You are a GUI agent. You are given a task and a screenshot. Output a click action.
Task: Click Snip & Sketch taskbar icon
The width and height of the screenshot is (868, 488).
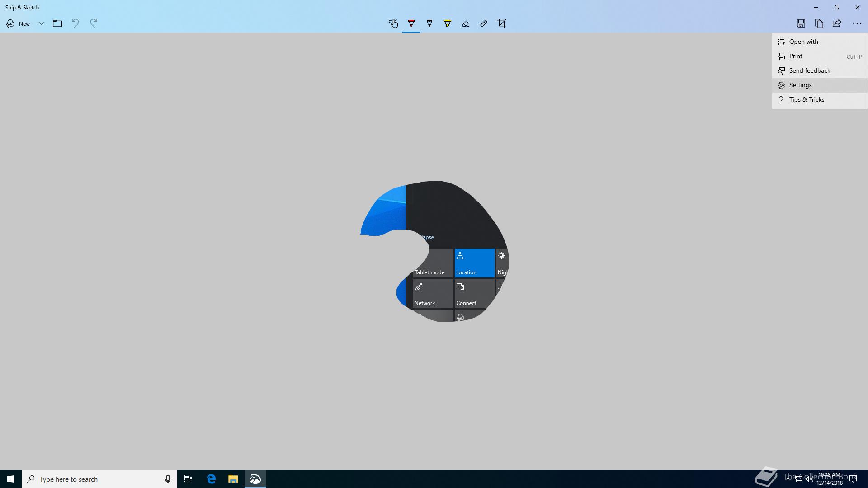click(255, 479)
